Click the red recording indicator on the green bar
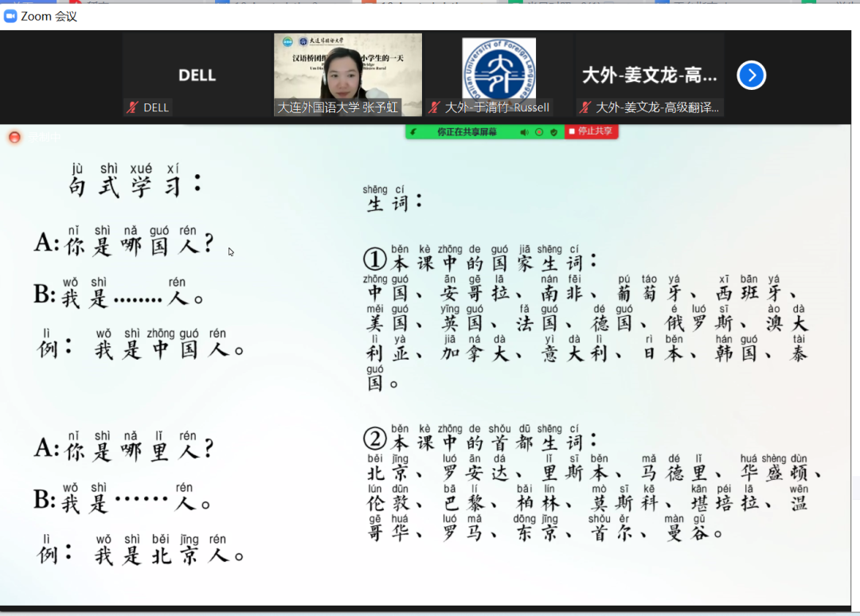This screenshot has height=616, width=860. [539, 132]
